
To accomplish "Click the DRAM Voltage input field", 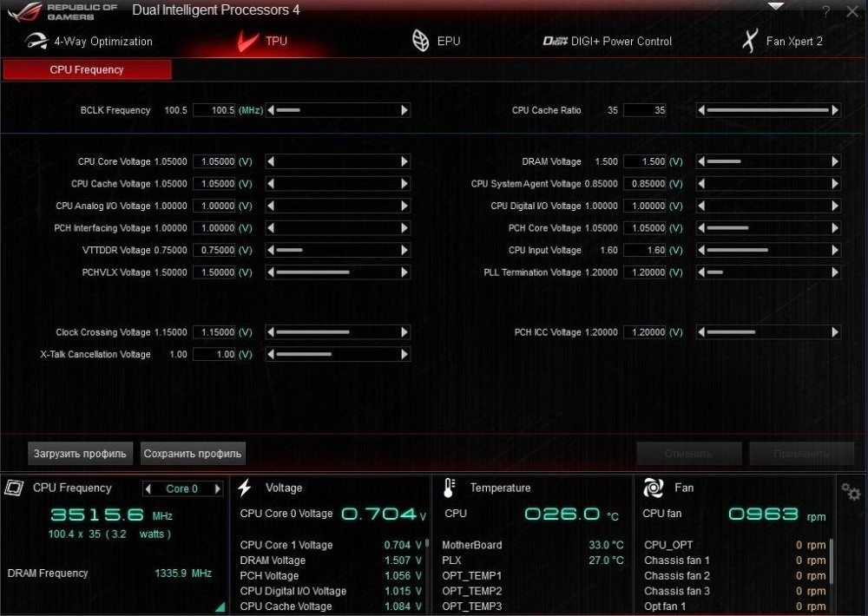I will (645, 161).
